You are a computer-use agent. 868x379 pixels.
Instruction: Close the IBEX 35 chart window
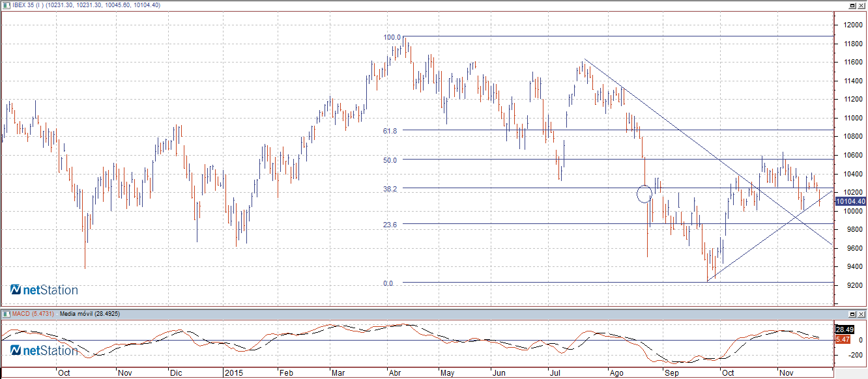861,5
